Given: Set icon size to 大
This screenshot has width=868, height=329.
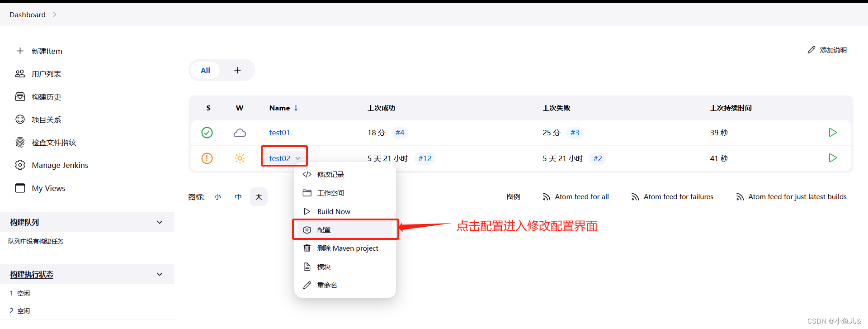Looking at the screenshot, I should tap(259, 197).
